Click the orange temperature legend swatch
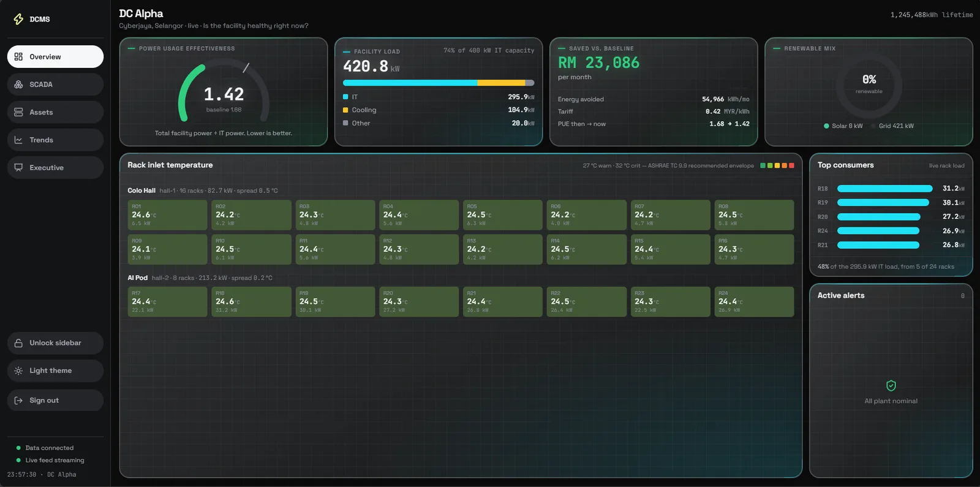This screenshot has width=980, height=487. [x=785, y=165]
